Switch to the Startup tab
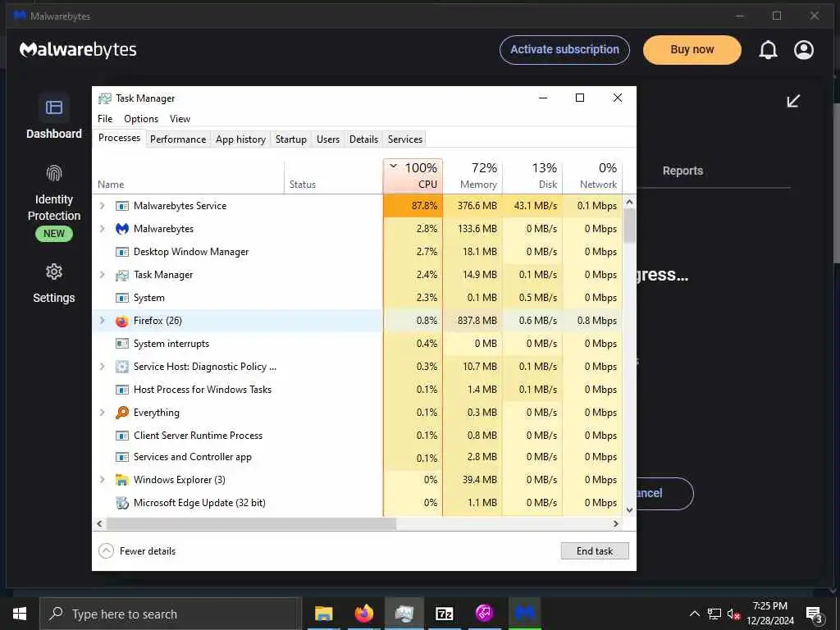The height and width of the screenshot is (630, 840). coord(291,139)
